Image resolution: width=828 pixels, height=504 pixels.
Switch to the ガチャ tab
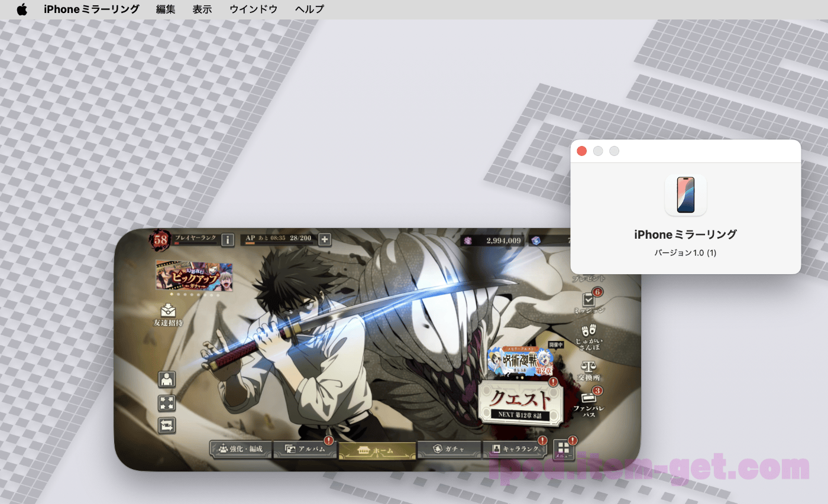pyautogui.click(x=449, y=450)
